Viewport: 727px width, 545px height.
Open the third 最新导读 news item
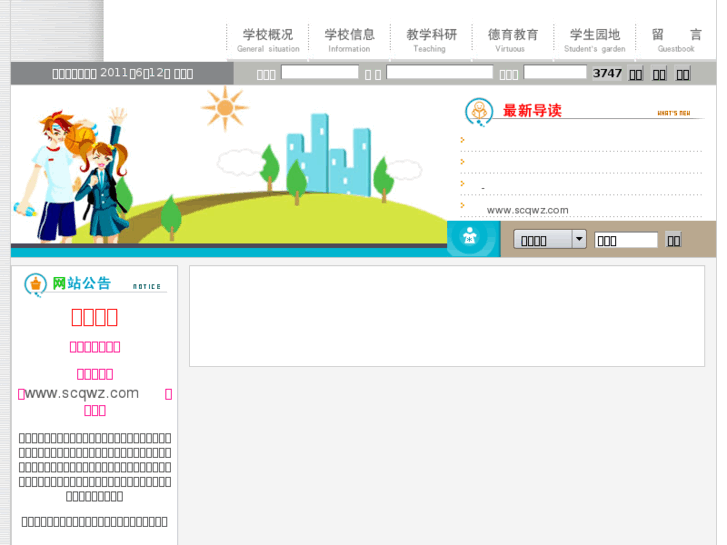(581, 184)
